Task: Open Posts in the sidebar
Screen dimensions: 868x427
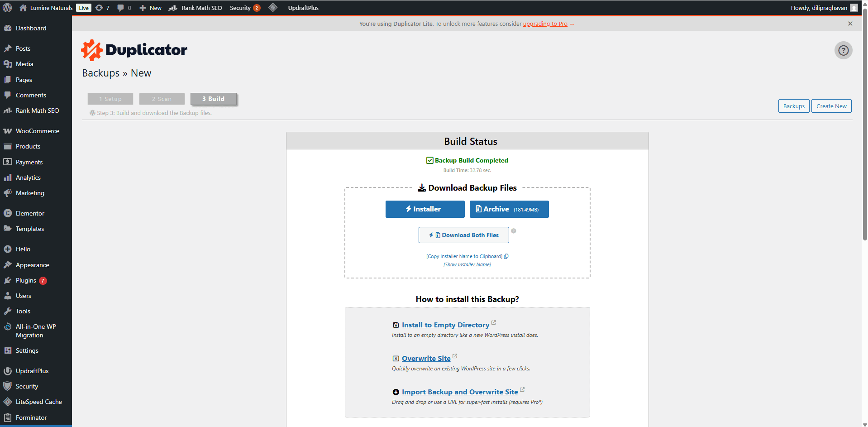Action: coord(36,48)
